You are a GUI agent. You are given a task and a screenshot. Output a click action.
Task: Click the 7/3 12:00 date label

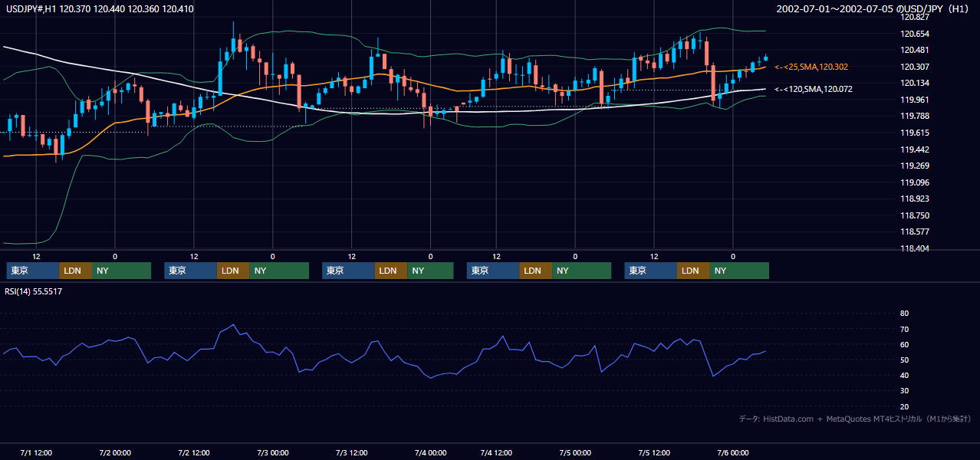click(x=351, y=452)
